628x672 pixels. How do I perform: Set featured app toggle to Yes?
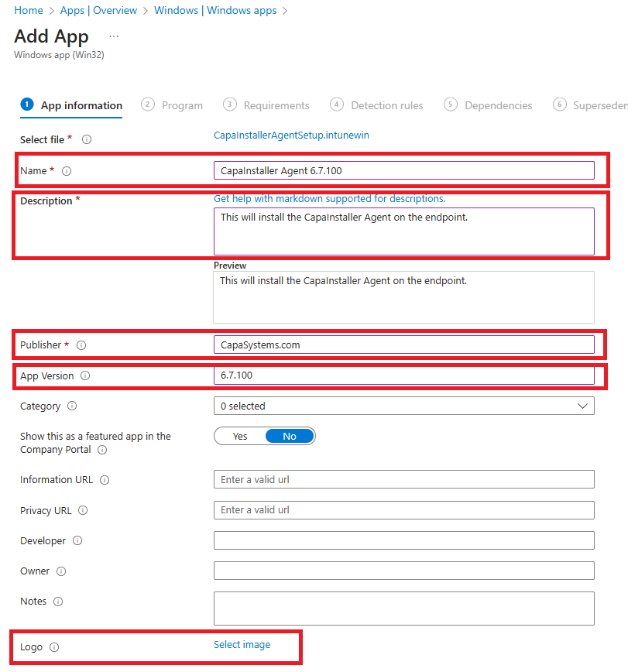tap(240, 437)
